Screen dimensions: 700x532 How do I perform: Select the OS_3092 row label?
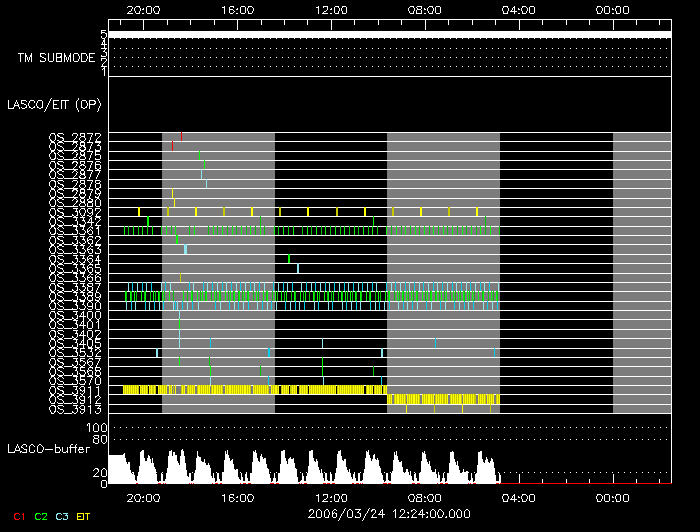coord(75,212)
